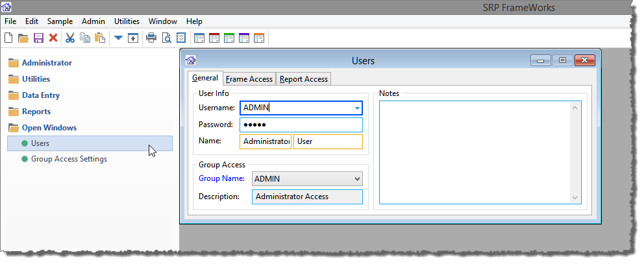Click the scissors Cut icon
Viewport: 644px width, 264px height.
[x=70, y=38]
